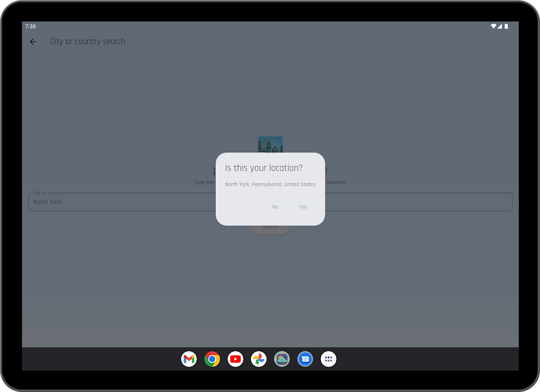Image resolution: width=540 pixels, height=392 pixels.
Task: Open the weather app icon in dock
Action: click(x=282, y=359)
